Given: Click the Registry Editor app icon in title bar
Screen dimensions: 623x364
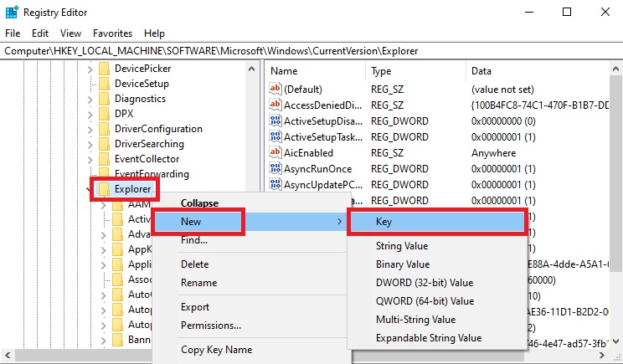Looking at the screenshot, I should pyautogui.click(x=12, y=13).
